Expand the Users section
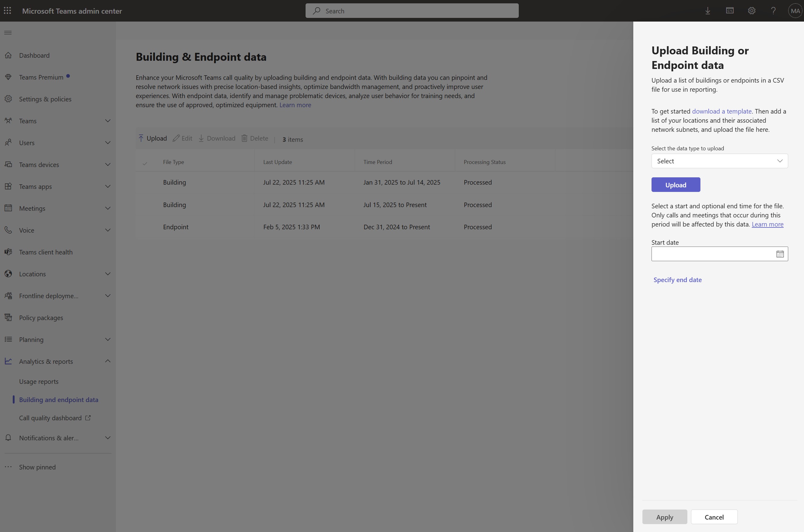Viewport: 804px width, 532px height. pos(108,142)
